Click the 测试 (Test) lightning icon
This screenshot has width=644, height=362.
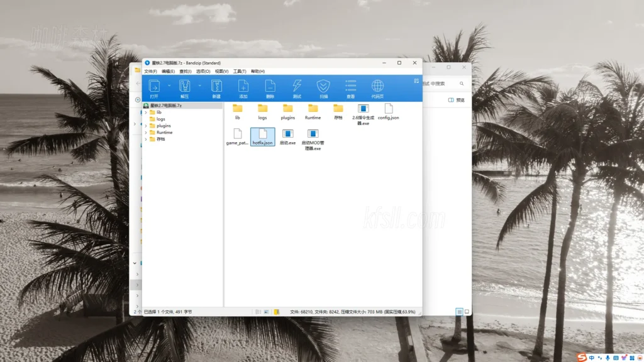297,87
